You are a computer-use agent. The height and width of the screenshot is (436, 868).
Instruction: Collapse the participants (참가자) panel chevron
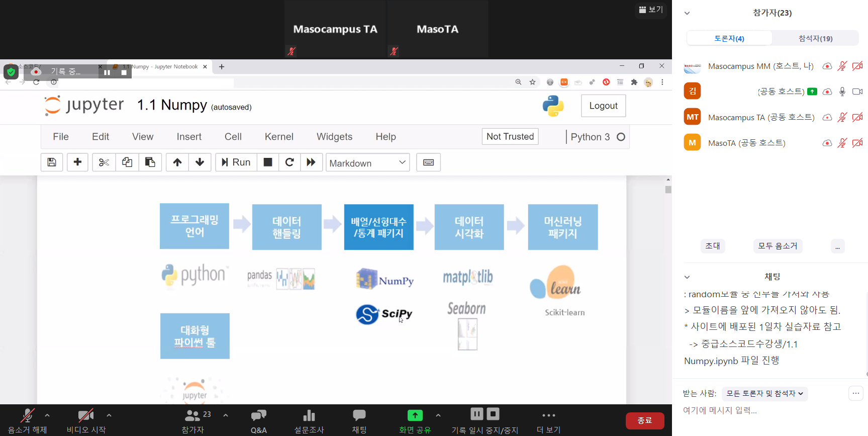[x=687, y=13]
